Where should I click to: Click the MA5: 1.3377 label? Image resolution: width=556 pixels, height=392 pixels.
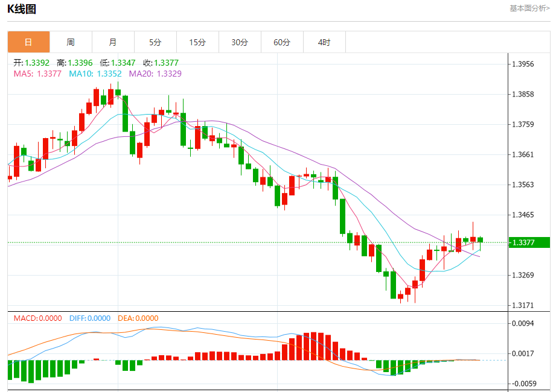(x=37, y=74)
